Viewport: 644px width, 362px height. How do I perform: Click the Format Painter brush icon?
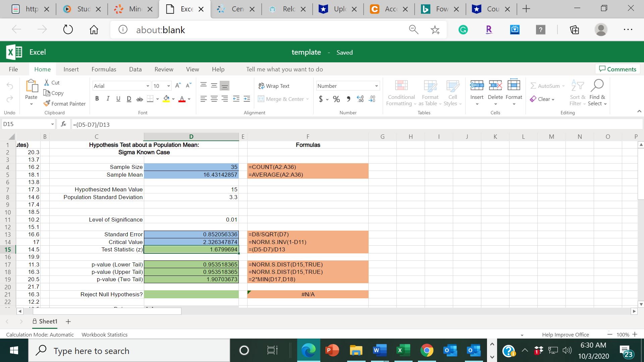47,104
